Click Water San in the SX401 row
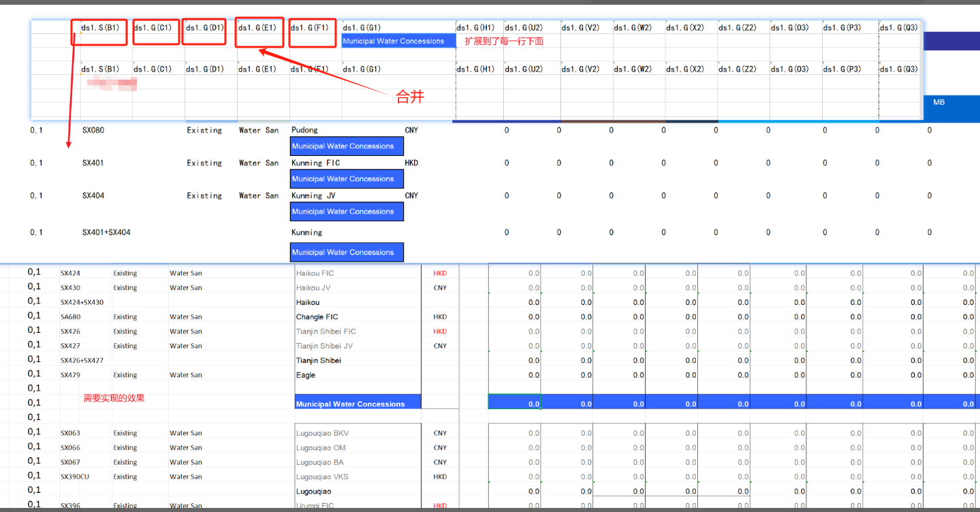The width and height of the screenshot is (980, 512). 259,163
